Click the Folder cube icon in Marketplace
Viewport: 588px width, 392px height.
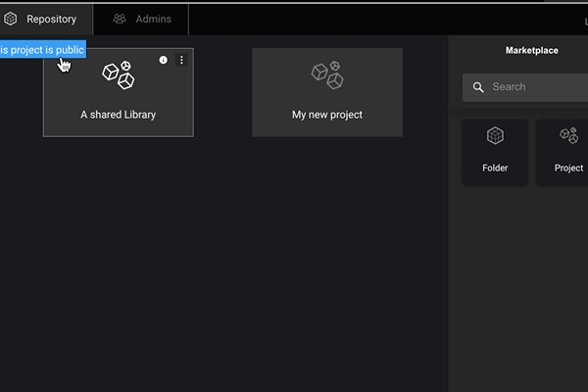(495, 136)
